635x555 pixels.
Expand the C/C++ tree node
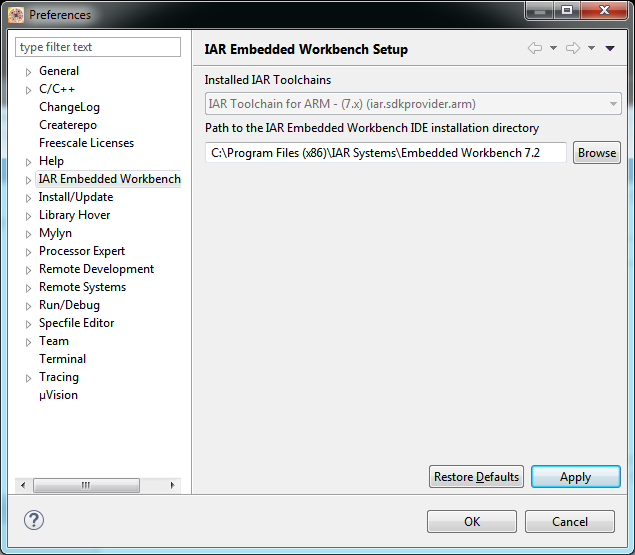[28, 90]
